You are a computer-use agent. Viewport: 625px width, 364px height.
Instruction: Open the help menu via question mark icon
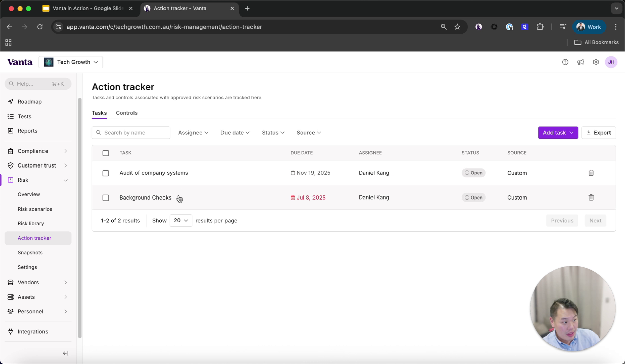click(x=565, y=62)
